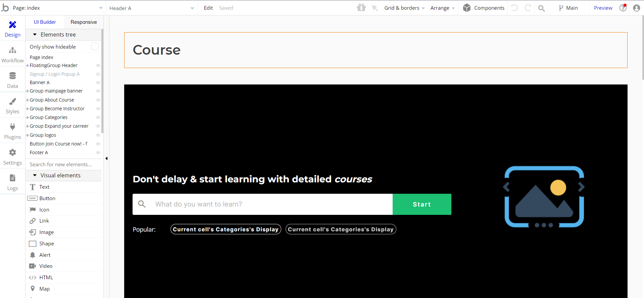Open the search magnifier in top toolbar
The width and height of the screenshot is (644, 298).
[541, 8]
